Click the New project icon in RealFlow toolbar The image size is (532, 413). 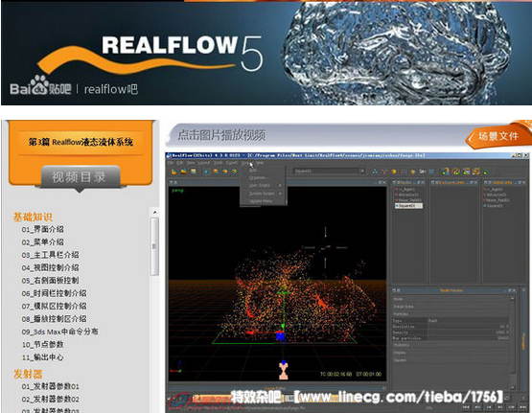(x=174, y=172)
